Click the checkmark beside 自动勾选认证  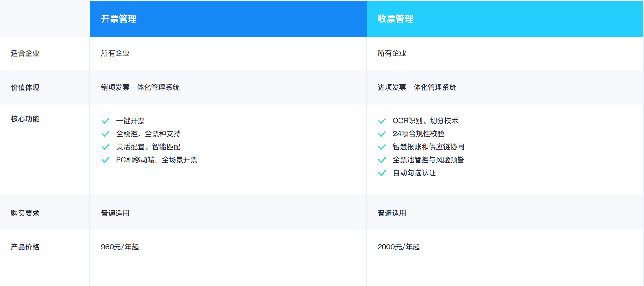click(382, 173)
